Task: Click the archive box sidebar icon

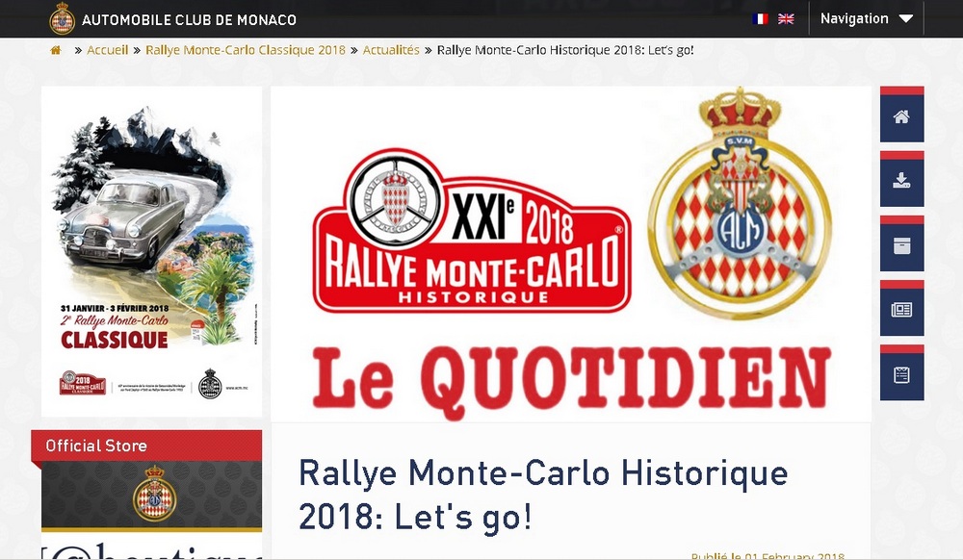Action: pos(901,244)
